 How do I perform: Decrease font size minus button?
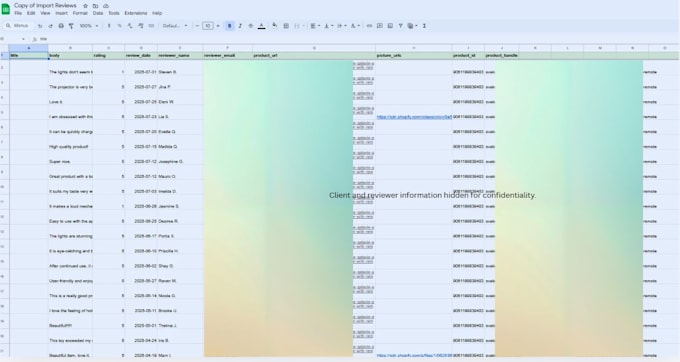(x=197, y=26)
